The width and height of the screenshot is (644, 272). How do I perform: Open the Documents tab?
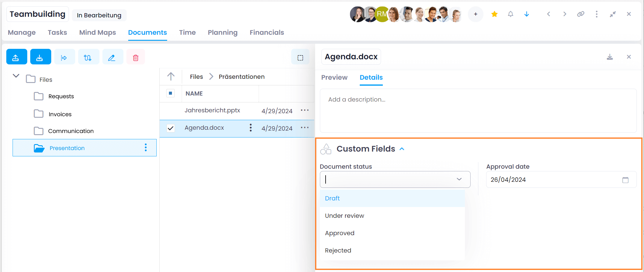(147, 32)
